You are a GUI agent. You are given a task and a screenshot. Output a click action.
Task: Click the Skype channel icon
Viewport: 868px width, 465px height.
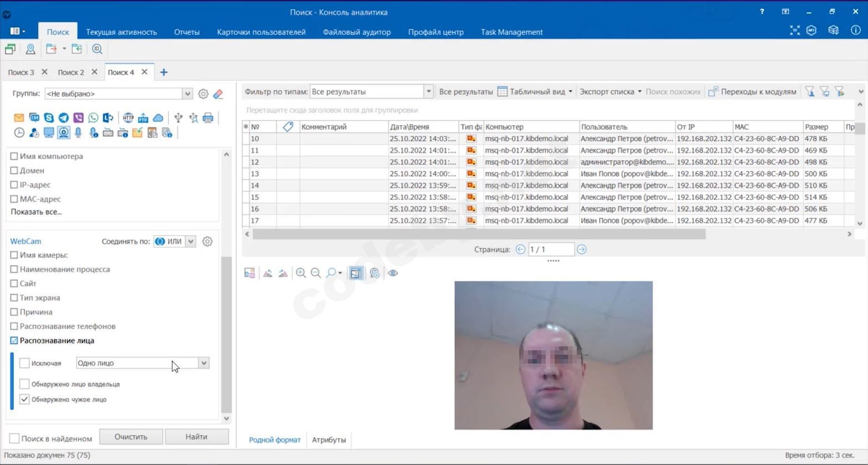[49, 117]
